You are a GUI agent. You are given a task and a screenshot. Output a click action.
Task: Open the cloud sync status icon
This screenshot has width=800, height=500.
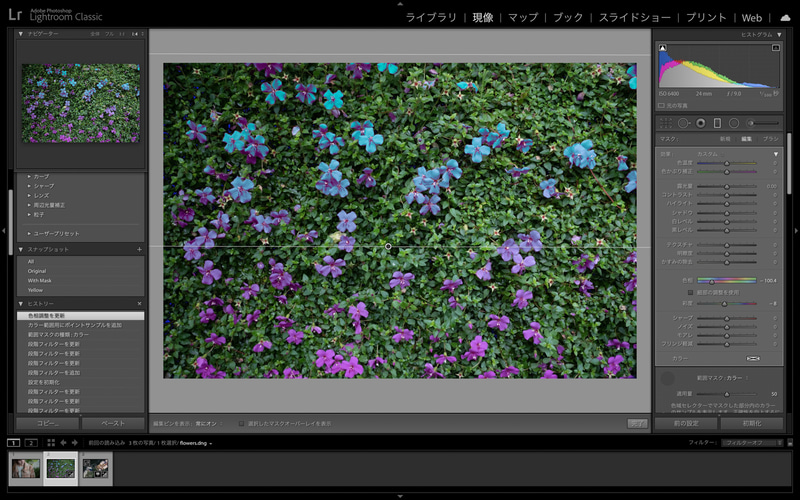785,18
